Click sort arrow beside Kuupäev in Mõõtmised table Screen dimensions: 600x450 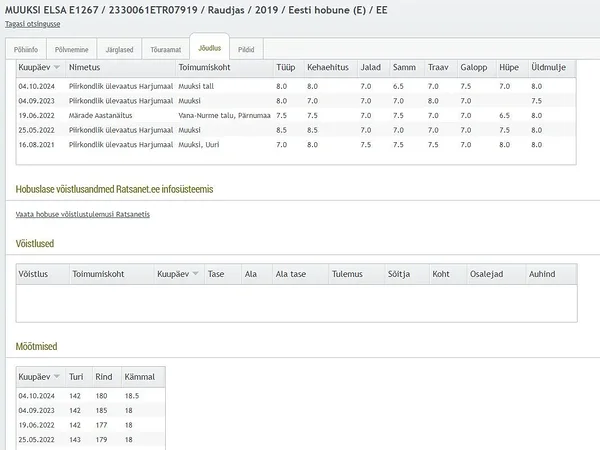[56, 378]
